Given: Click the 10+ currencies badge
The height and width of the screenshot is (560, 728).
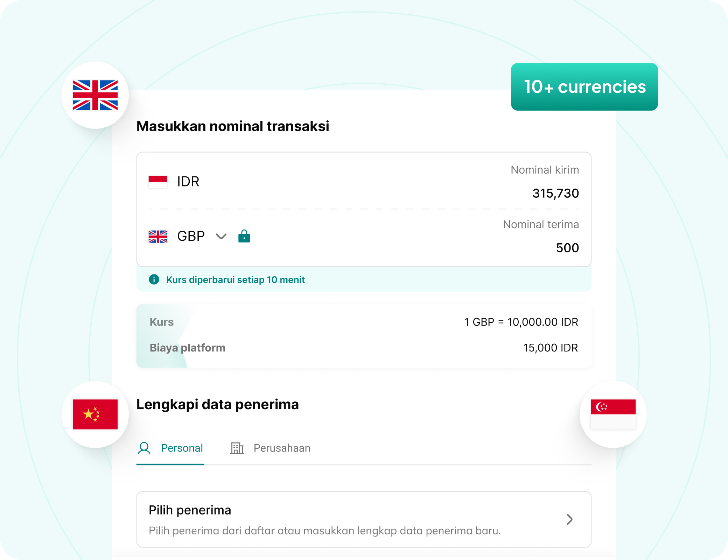Looking at the screenshot, I should coord(584,87).
